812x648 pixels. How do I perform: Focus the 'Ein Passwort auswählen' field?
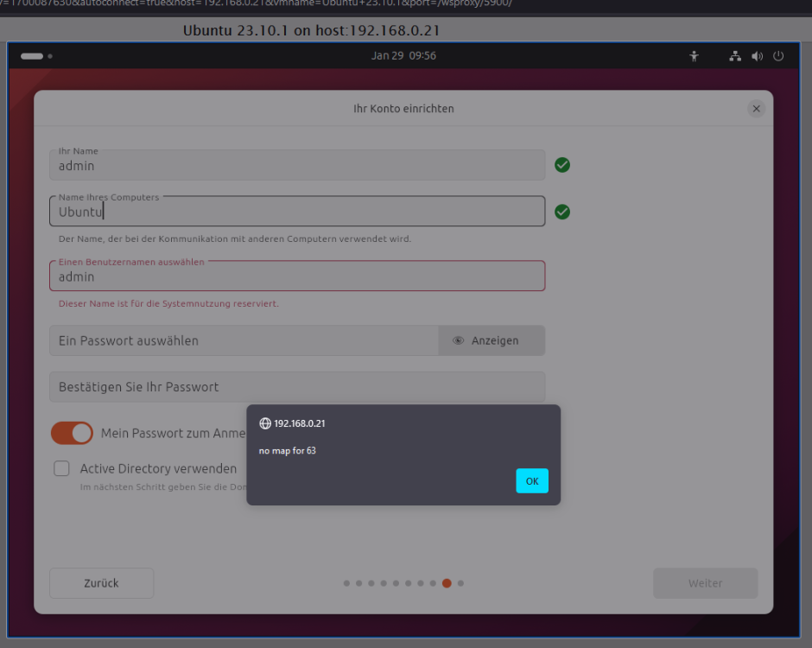click(x=244, y=340)
